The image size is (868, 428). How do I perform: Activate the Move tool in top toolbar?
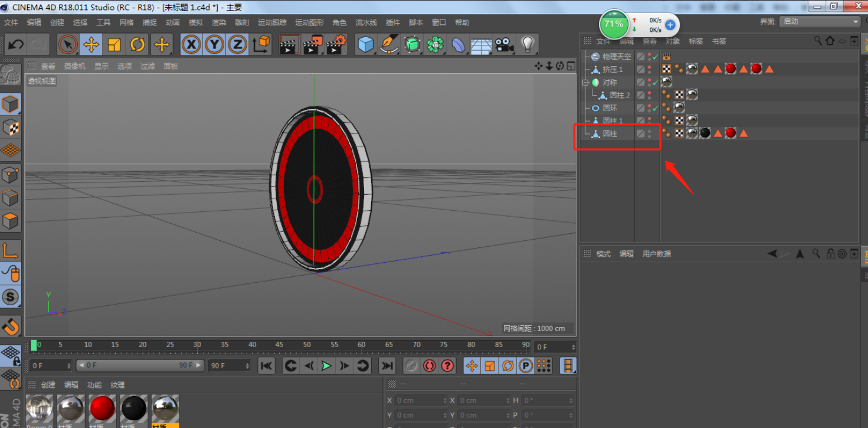coord(91,44)
